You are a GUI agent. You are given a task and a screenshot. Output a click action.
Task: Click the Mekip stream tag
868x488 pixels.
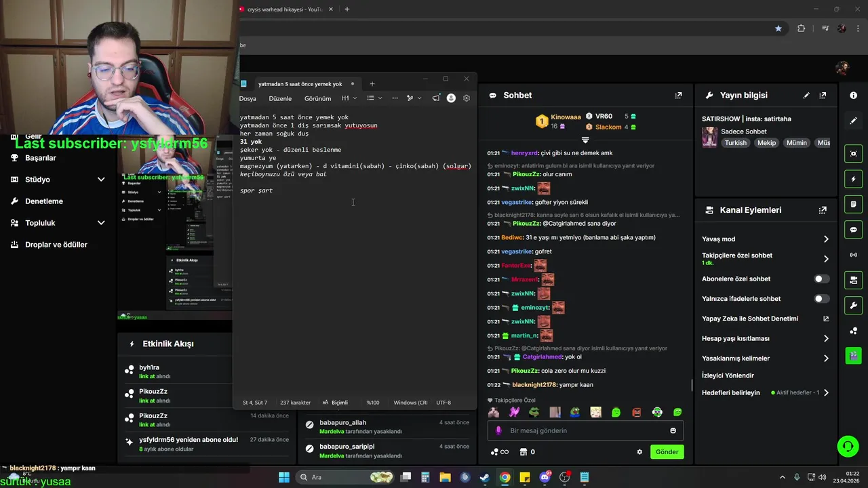(766, 143)
